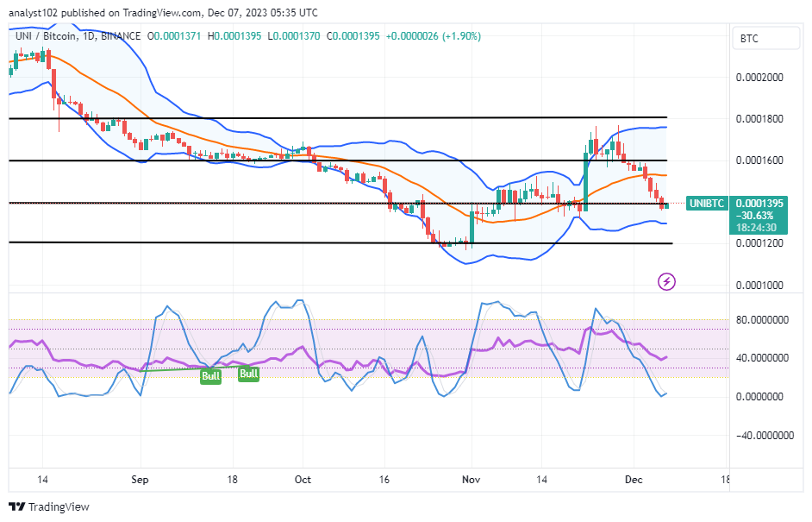Click the 80.0000000 oscillator axis label
Image resolution: width=812 pixels, height=522 pixels.
pyautogui.click(x=762, y=320)
